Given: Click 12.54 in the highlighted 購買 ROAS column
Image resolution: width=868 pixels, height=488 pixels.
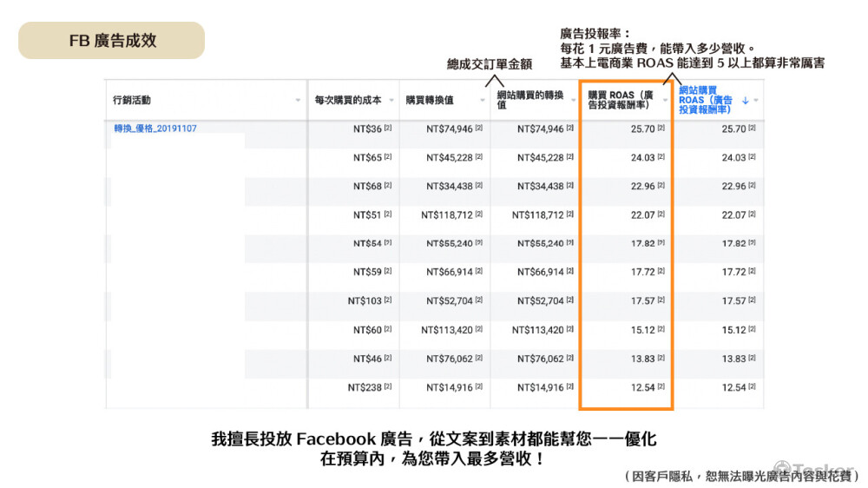Looking at the screenshot, I should point(642,388).
